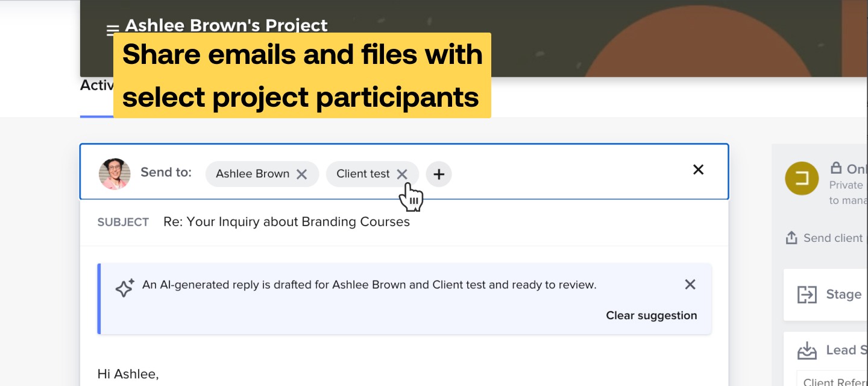Open Ashlee Brown's Project header
This screenshot has width=868, height=386.
pos(226,25)
